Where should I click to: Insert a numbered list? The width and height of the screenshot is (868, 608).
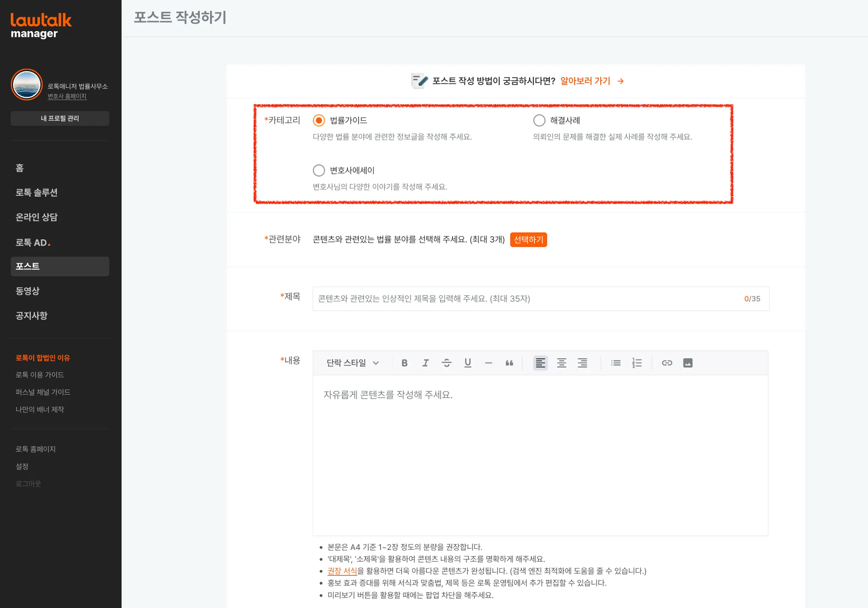pos(637,363)
